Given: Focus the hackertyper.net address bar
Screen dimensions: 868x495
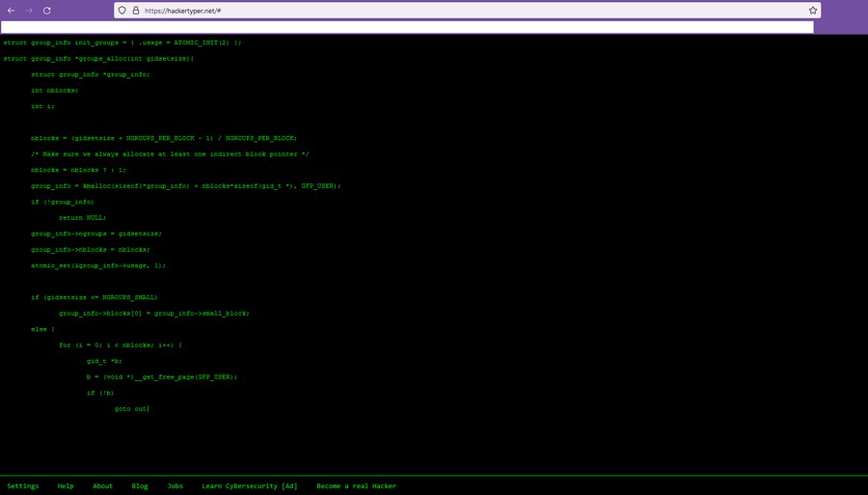Looking at the screenshot, I should pos(386,10).
